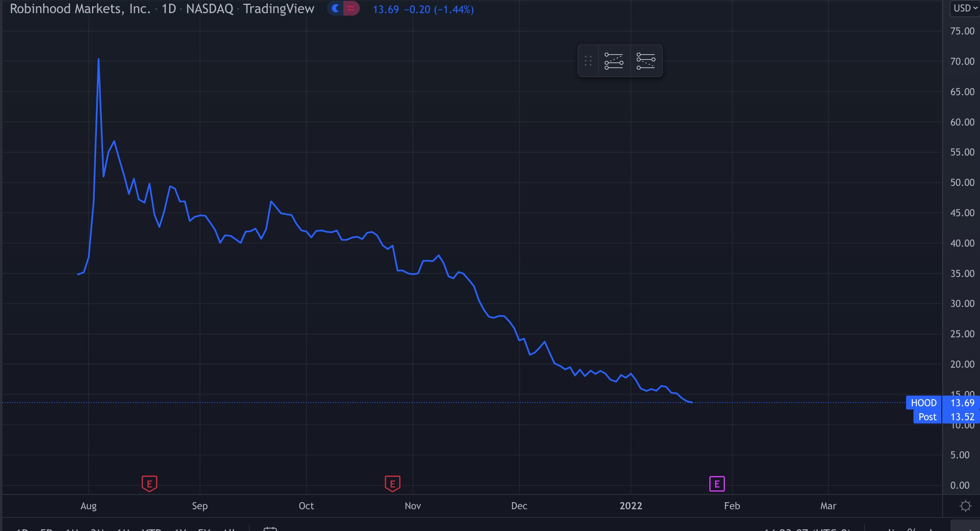The image size is (980, 531).
Task: Click the 0.00 price axis label
Action: click(959, 485)
